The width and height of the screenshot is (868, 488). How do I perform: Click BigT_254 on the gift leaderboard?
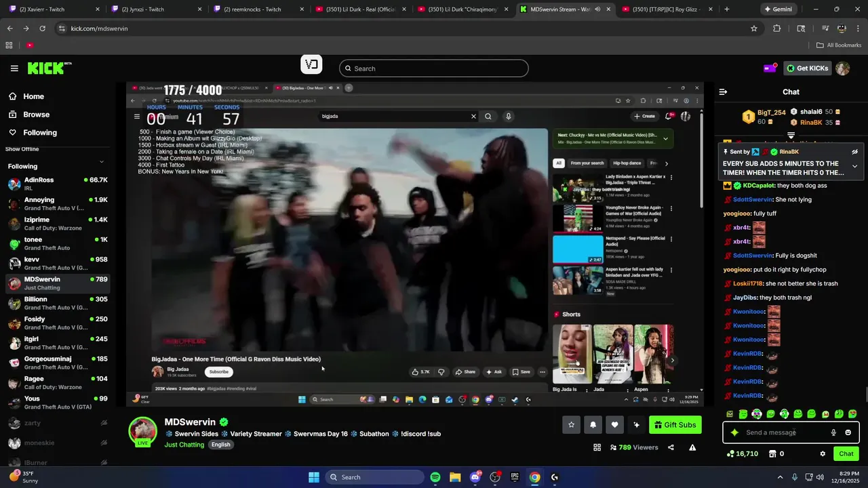click(x=771, y=113)
